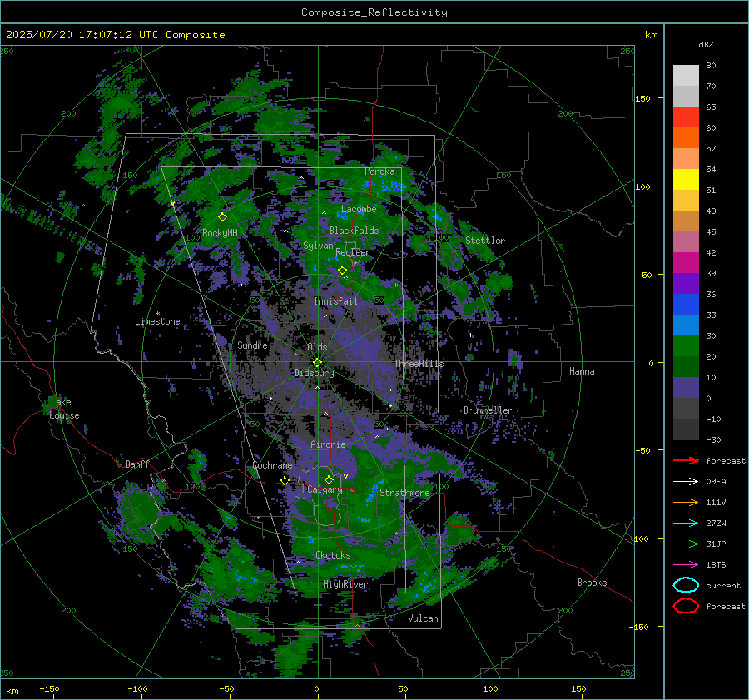Click the Innisfail city label
This screenshot has height=700, width=749.
click(x=336, y=301)
